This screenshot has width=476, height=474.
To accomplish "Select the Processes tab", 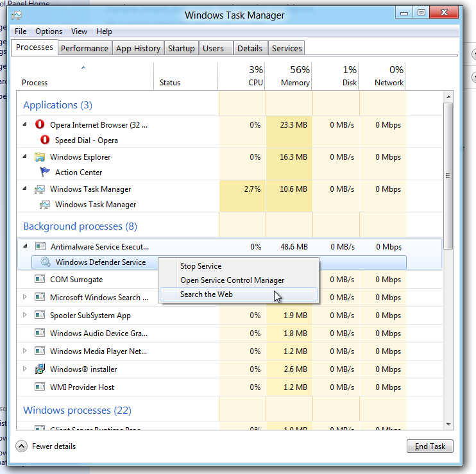I will pyautogui.click(x=34, y=47).
